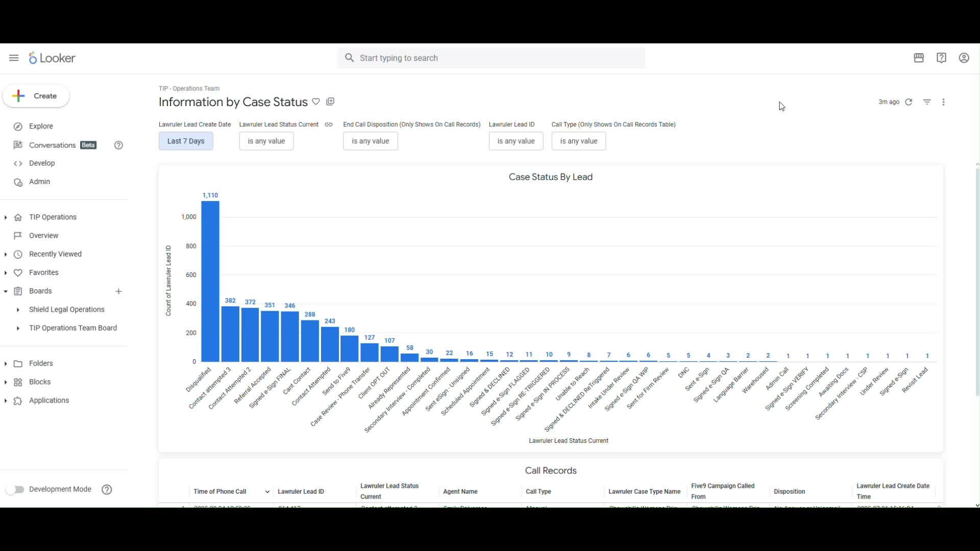
Task: Open the hamburger main menu
Action: [14, 58]
